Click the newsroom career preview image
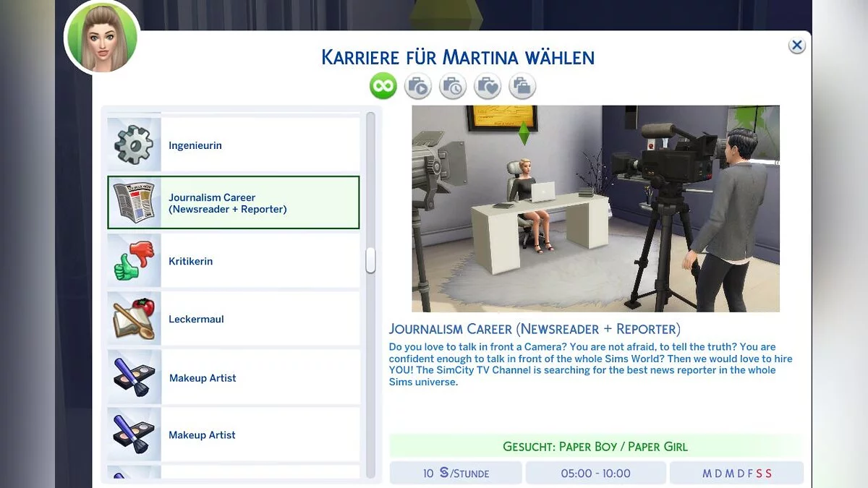The width and height of the screenshot is (868, 488). [x=595, y=209]
